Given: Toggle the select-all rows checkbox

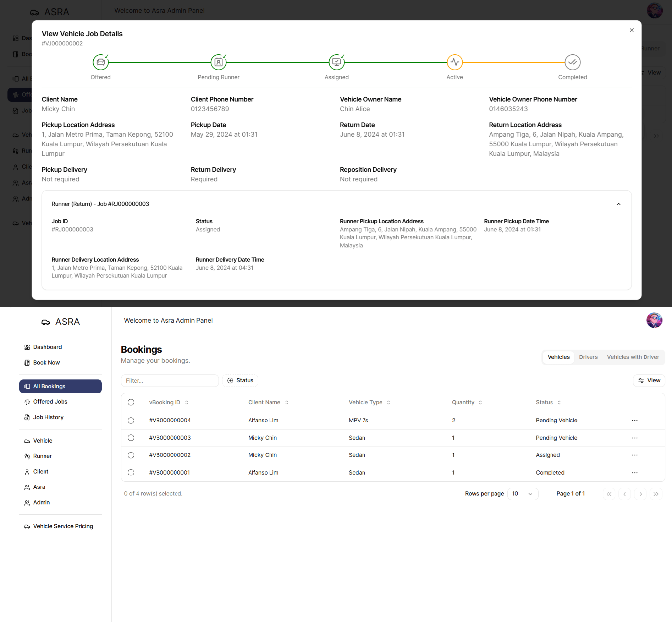Looking at the screenshot, I should pos(131,403).
